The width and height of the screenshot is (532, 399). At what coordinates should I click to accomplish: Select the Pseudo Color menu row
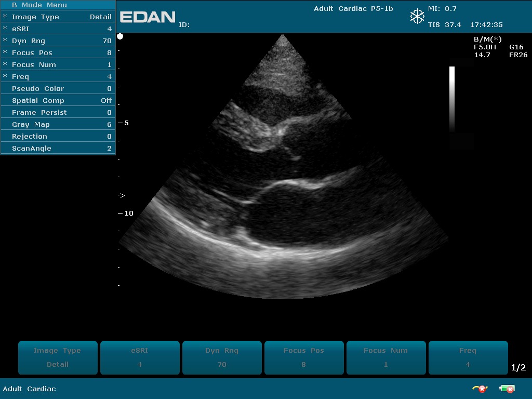click(58, 88)
